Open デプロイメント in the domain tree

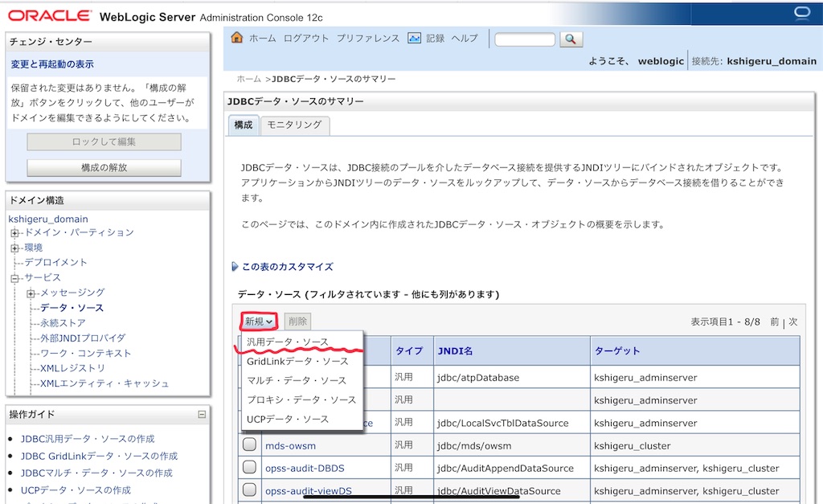click(x=55, y=263)
